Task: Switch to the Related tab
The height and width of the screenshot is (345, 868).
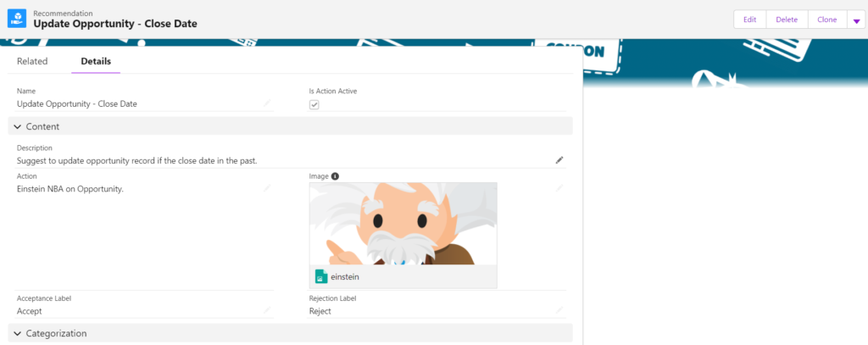Action: coord(32,62)
